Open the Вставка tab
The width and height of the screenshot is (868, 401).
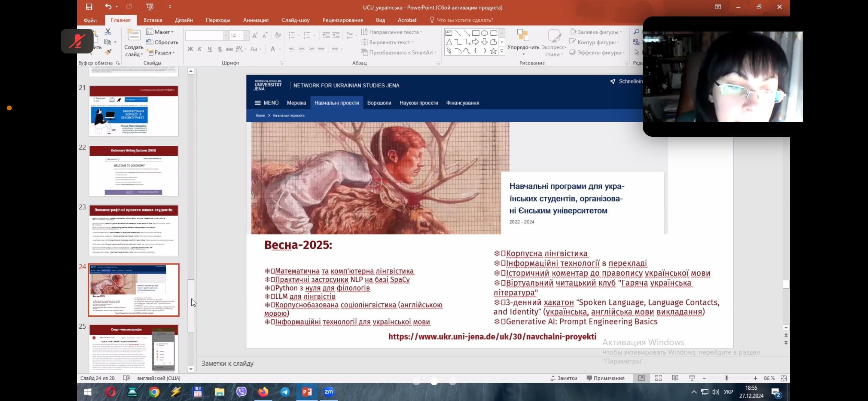point(153,20)
